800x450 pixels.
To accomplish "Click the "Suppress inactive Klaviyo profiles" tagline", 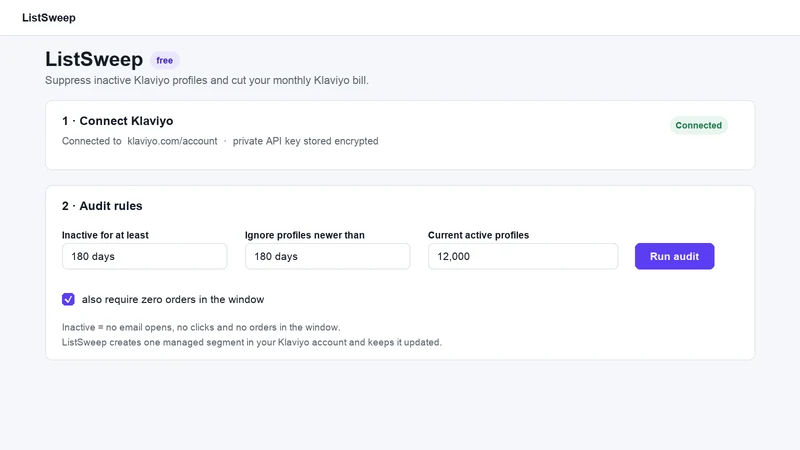I will pyautogui.click(x=207, y=81).
